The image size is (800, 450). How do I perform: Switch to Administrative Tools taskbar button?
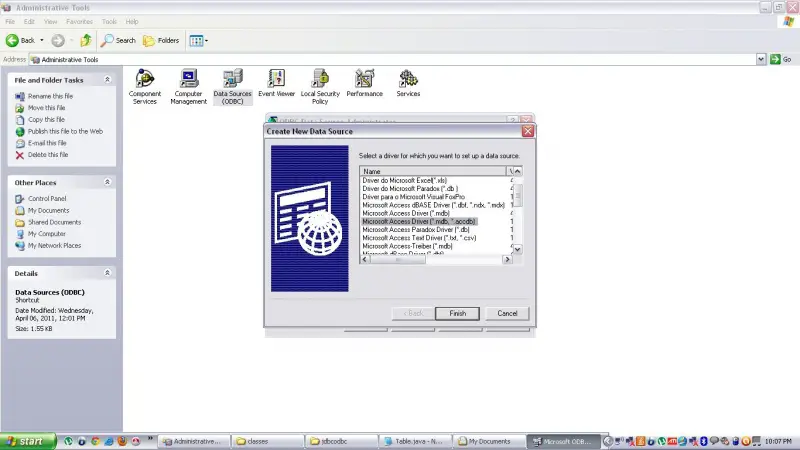click(x=193, y=441)
